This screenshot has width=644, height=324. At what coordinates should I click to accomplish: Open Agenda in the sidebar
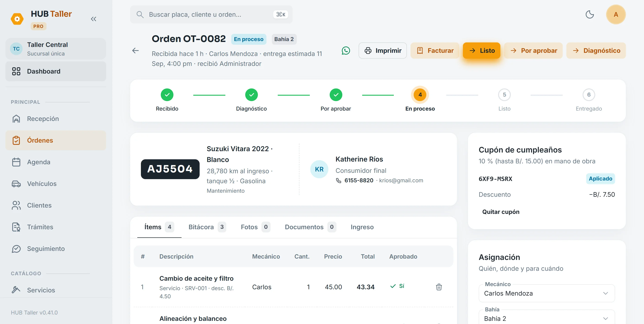tap(56, 162)
